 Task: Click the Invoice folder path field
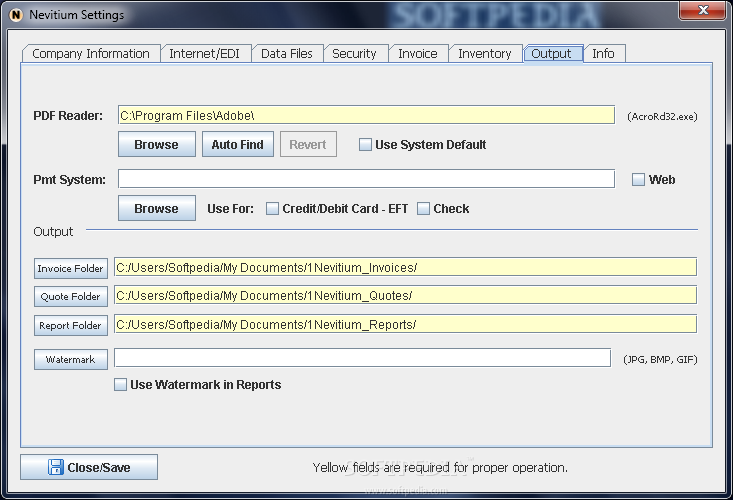click(405, 267)
